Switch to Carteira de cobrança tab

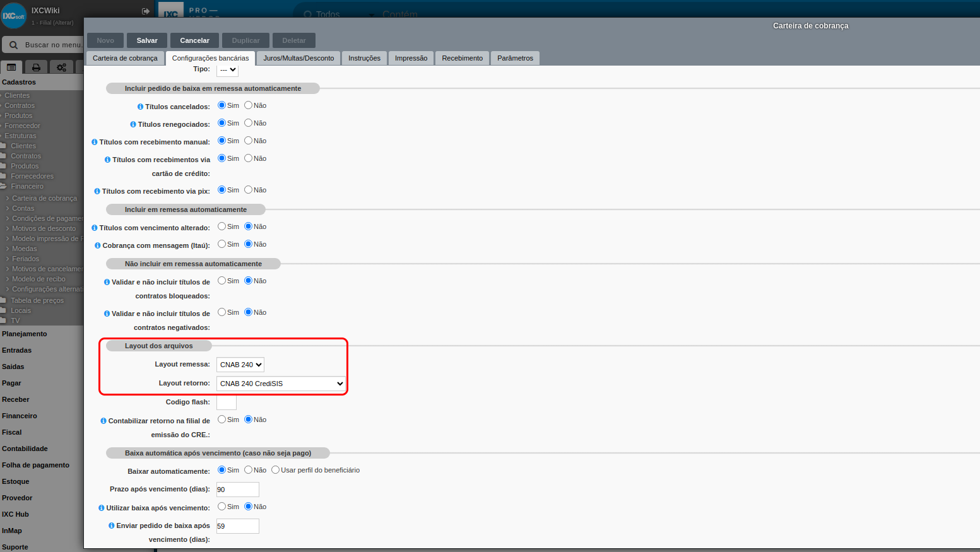tap(125, 58)
